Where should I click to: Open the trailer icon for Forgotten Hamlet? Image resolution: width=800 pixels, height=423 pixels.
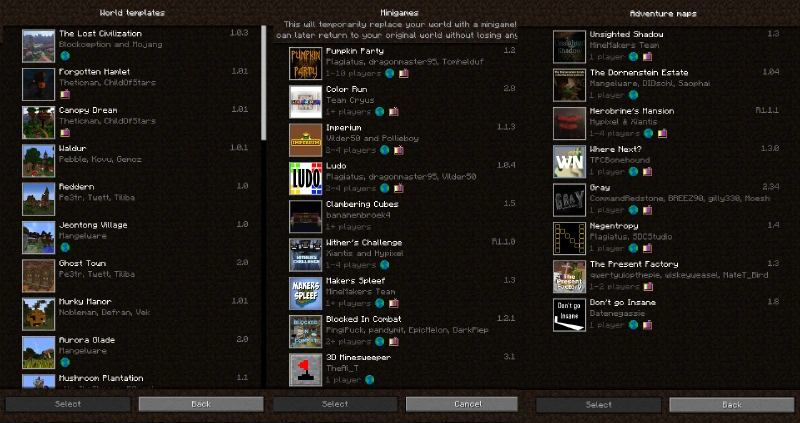pos(64,94)
